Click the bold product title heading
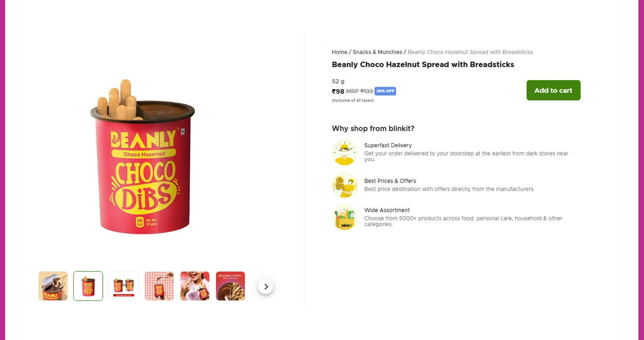This screenshot has height=340, width=644. point(423,65)
